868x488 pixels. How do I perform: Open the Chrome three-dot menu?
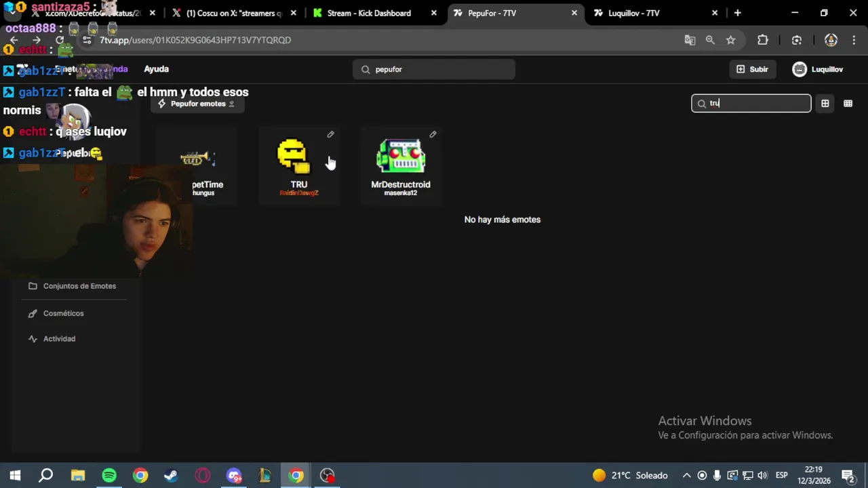(854, 40)
